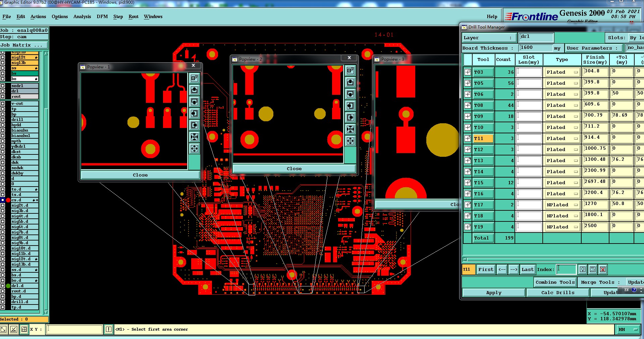Pan up in Popview 2

tap(350, 82)
